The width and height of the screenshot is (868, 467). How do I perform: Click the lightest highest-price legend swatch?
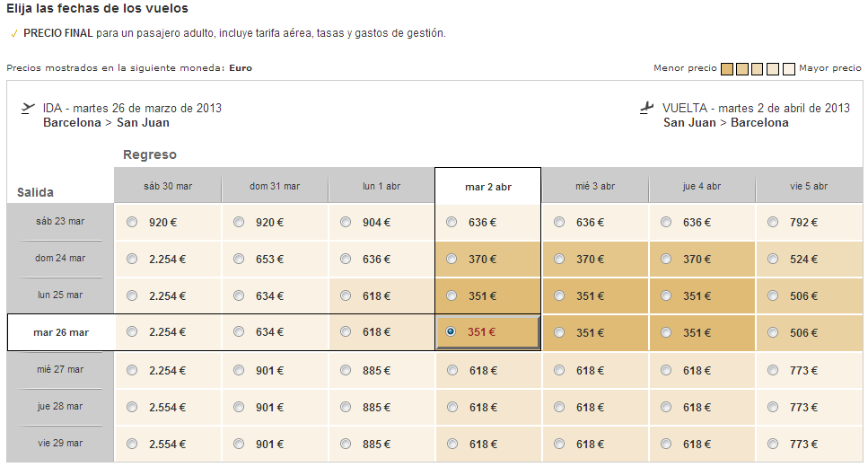tap(789, 69)
